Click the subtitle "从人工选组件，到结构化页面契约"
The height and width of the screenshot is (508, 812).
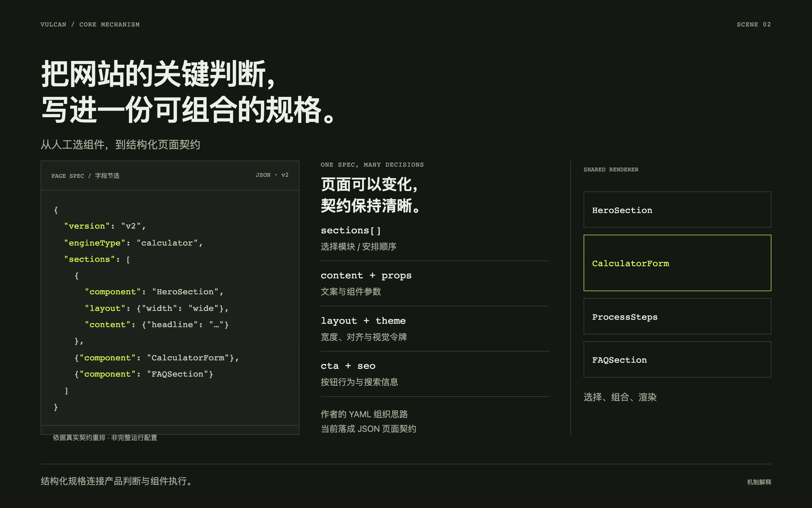pyautogui.click(x=120, y=145)
